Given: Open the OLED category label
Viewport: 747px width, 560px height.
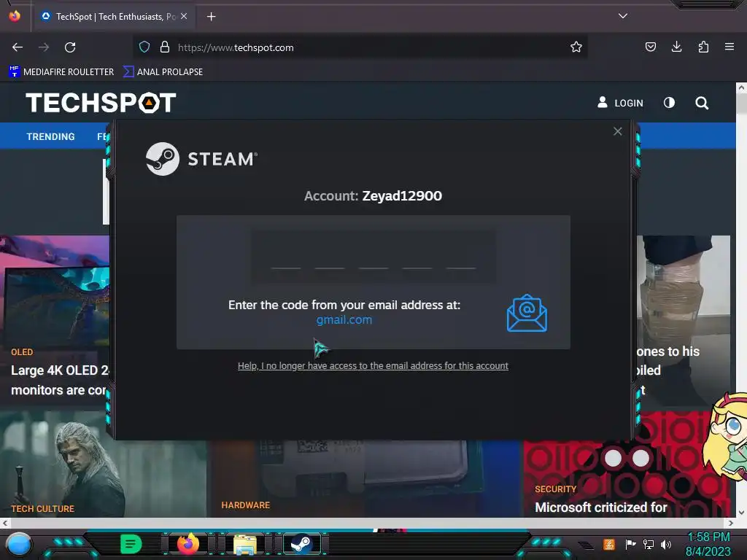Looking at the screenshot, I should 22,352.
